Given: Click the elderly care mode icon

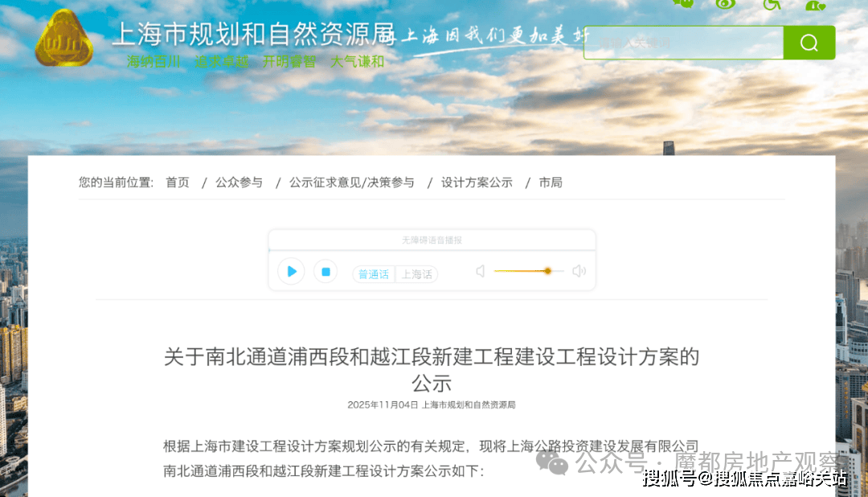Looking at the screenshot, I should tap(815, 4).
